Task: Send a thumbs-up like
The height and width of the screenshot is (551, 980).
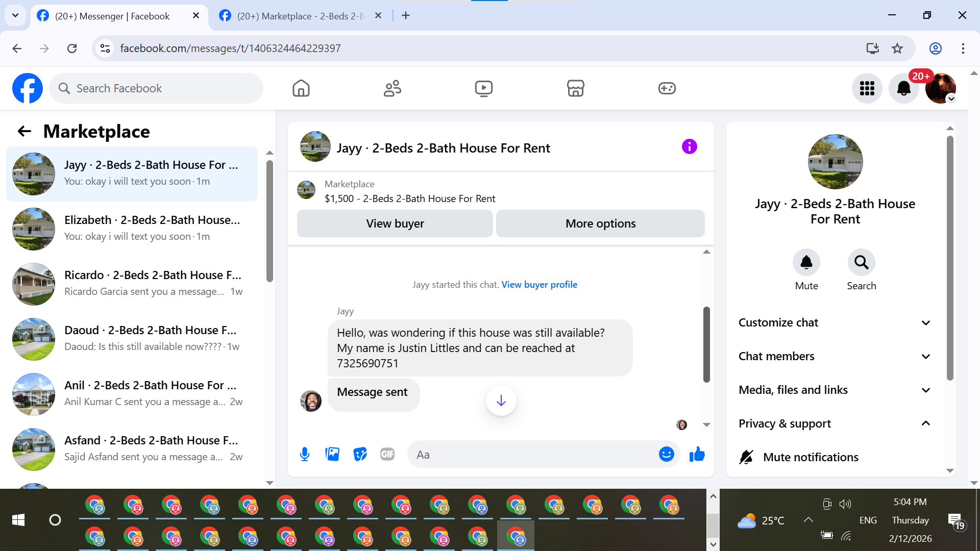Action: (x=697, y=454)
